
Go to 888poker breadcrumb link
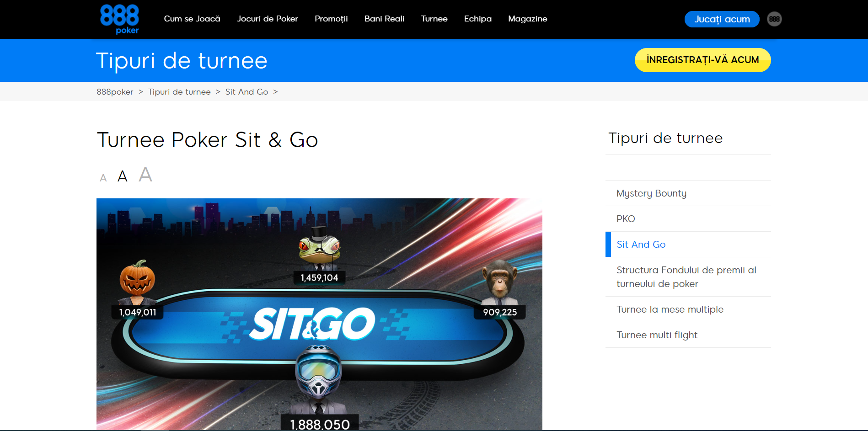point(115,92)
